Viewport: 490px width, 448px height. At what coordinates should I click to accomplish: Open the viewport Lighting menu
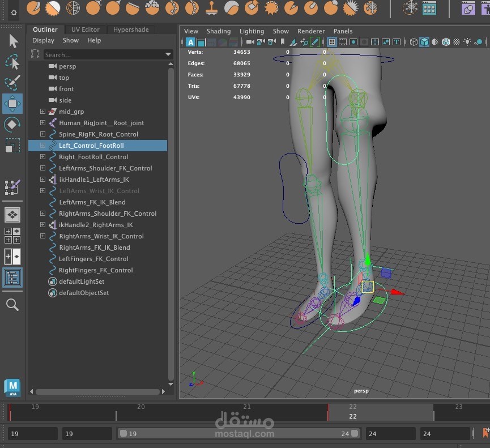pyautogui.click(x=252, y=31)
